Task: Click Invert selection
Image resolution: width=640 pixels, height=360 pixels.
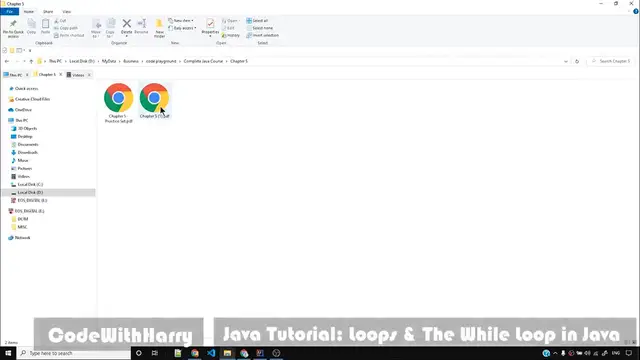Action: click(x=262, y=36)
